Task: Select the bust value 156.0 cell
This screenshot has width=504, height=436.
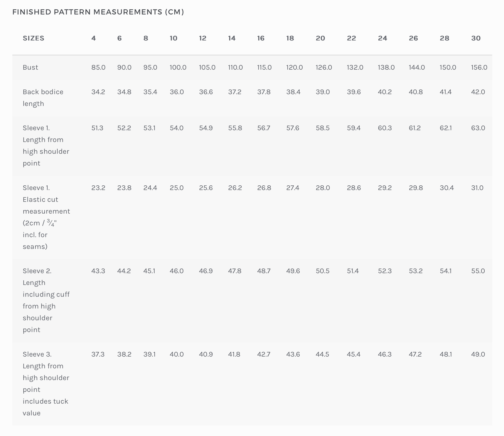Action: click(479, 67)
